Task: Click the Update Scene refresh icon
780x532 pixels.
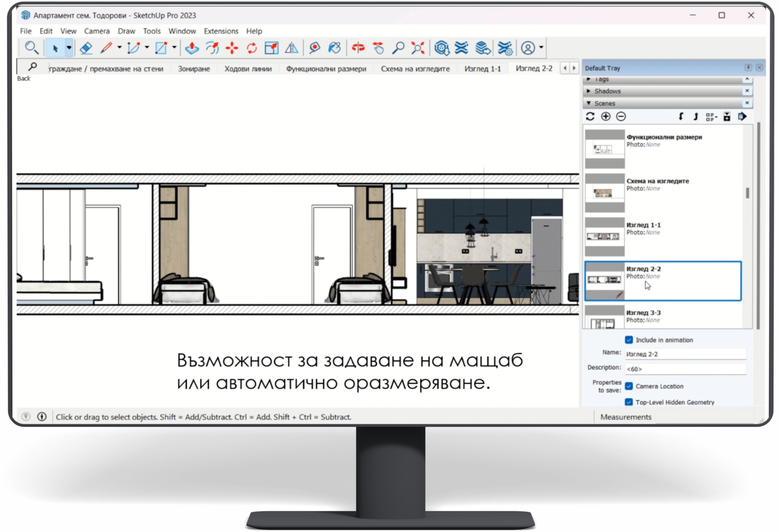Action: click(x=590, y=116)
